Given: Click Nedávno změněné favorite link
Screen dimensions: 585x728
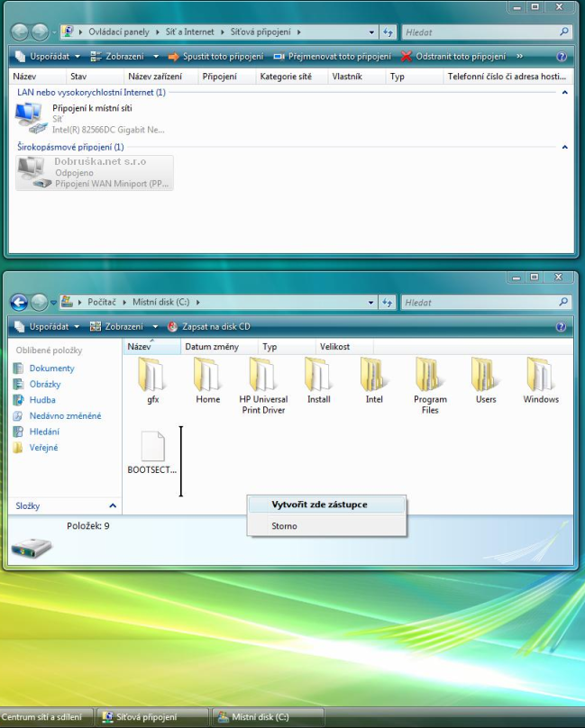Looking at the screenshot, I should tap(65, 416).
